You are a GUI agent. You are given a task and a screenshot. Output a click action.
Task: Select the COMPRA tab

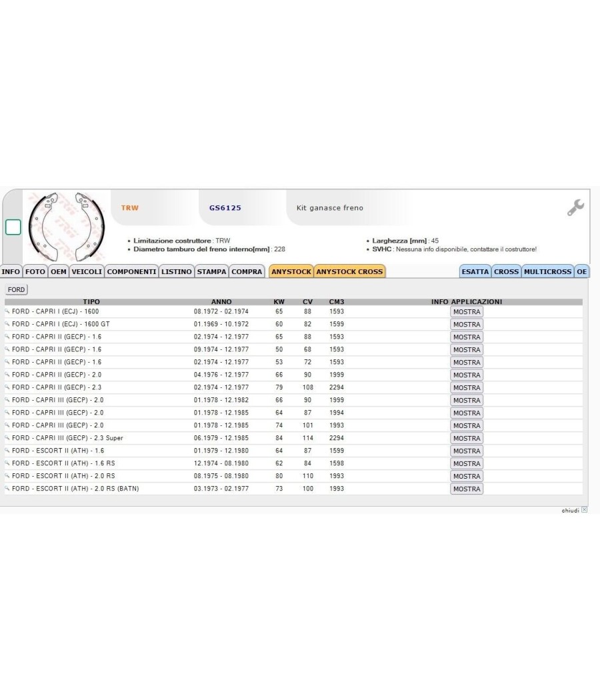pos(247,271)
